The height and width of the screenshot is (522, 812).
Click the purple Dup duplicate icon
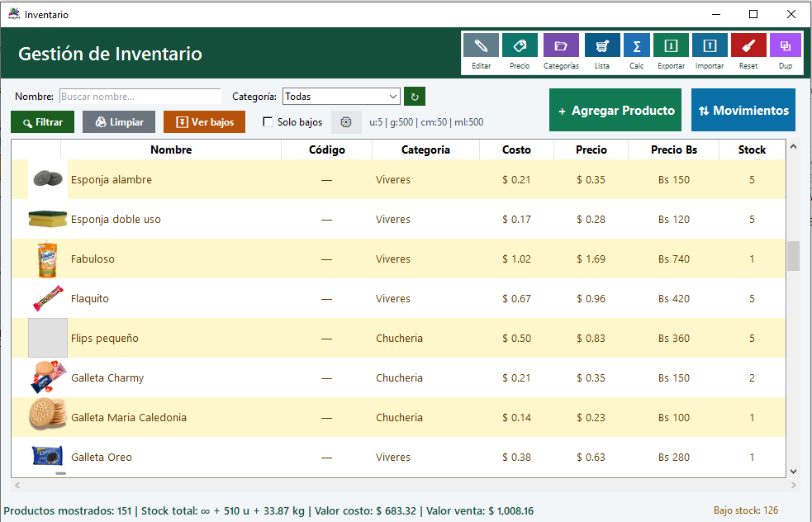point(785,46)
